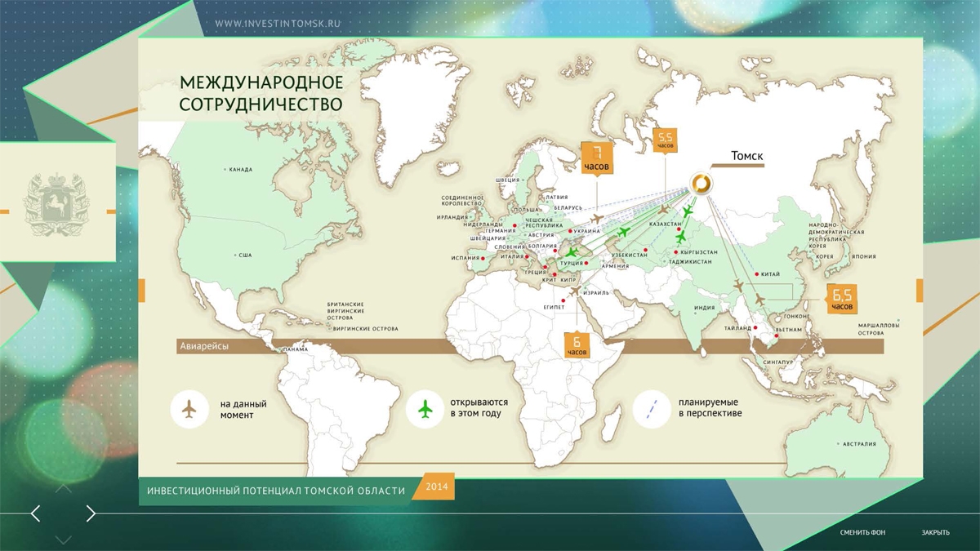This screenshot has height=551, width=980.
Task: Click the "7 часов" flight time tag
Action: click(x=596, y=157)
